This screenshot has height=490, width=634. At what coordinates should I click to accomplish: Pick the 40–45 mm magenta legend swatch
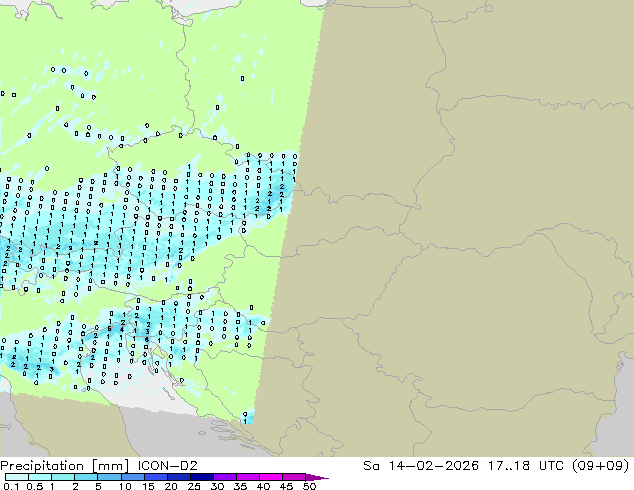coord(271,477)
